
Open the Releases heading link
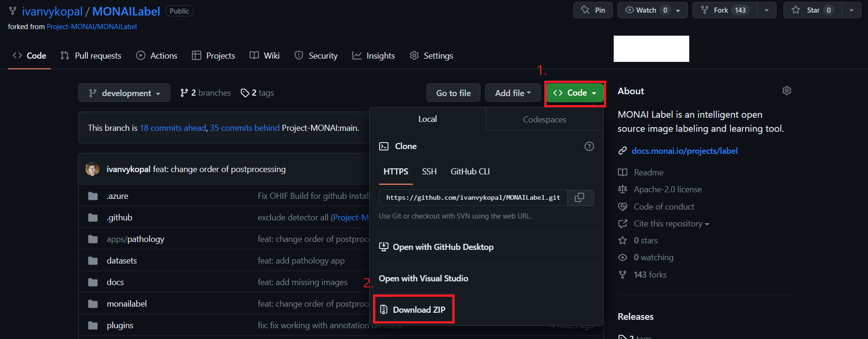click(x=636, y=316)
